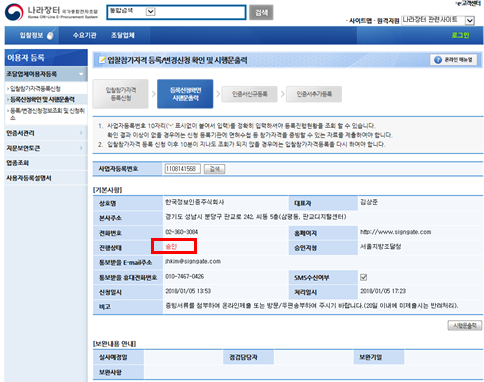Click approval office 서울지방조달청
The width and height of the screenshot is (484, 382).
pos(381,247)
